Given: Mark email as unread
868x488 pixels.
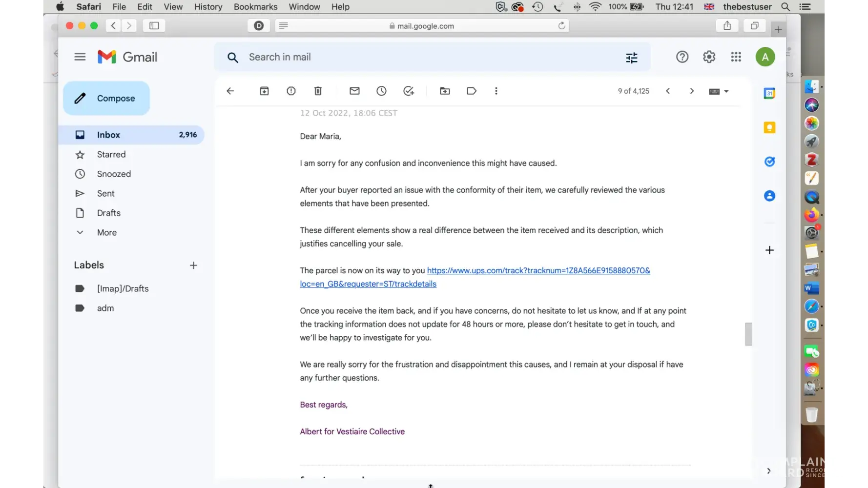Looking at the screenshot, I should click(x=354, y=91).
